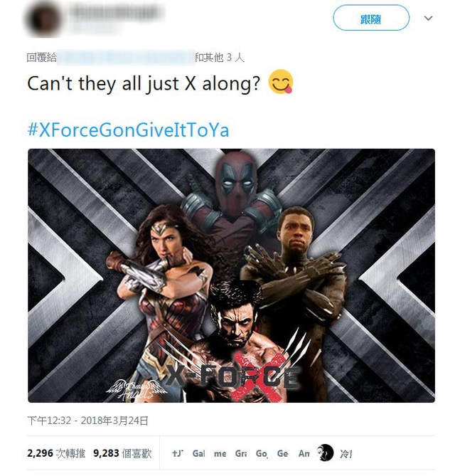Show the 和其他 3 人 reply recipients
This screenshot has width=455, height=476.
click(220, 57)
